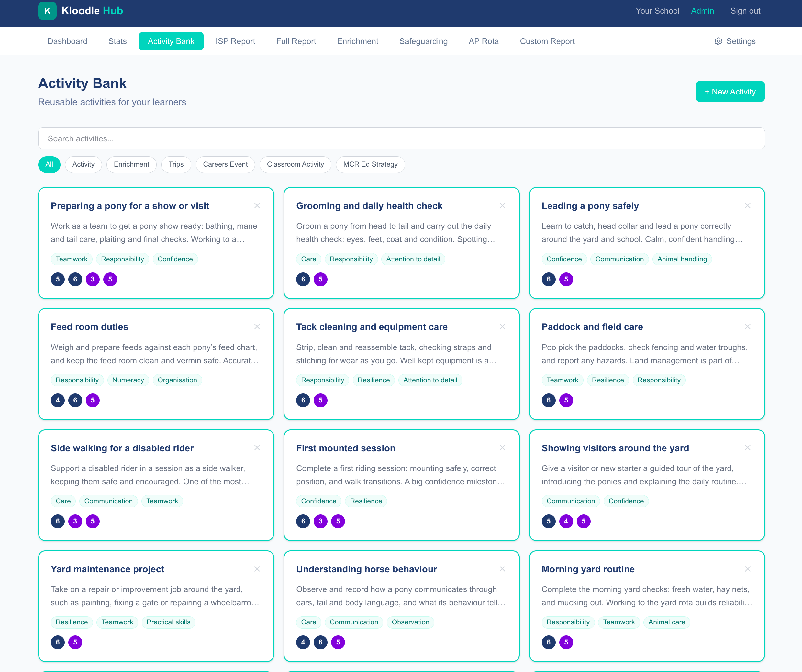Open the Yard maintenance project card title
Image resolution: width=802 pixels, height=672 pixels.
pyautogui.click(x=107, y=569)
